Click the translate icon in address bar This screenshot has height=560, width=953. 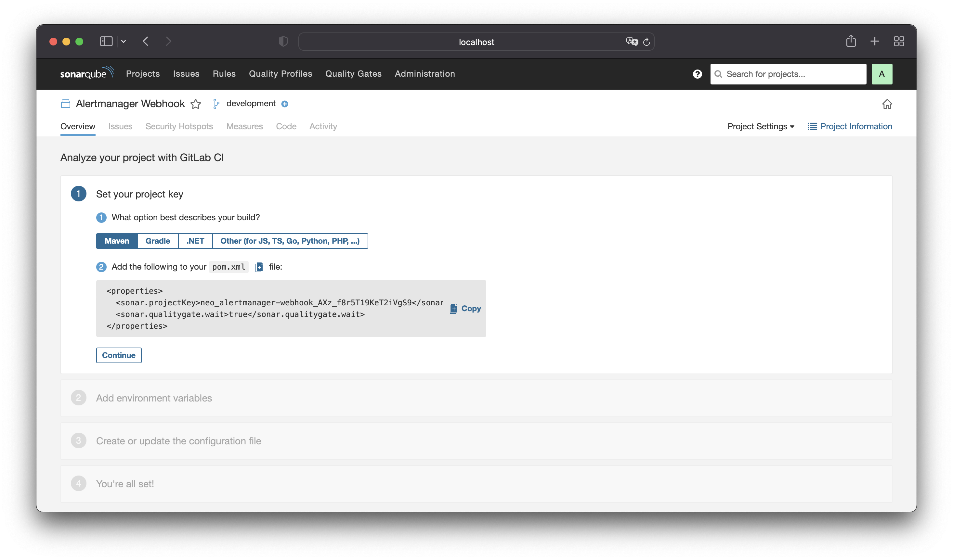(632, 42)
